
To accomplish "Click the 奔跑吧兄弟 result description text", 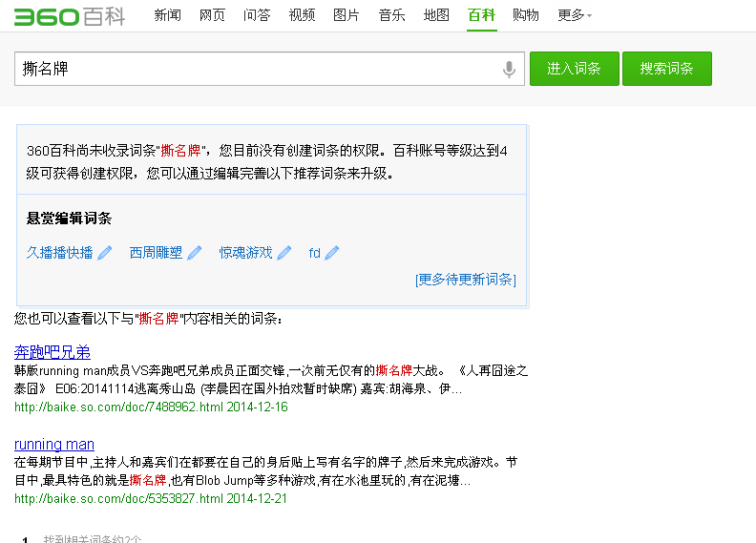I will pos(271,380).
